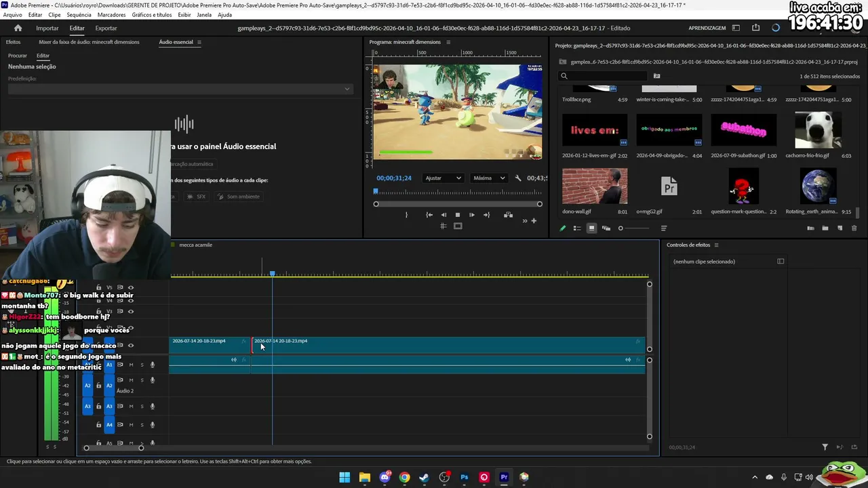868x488 pixels.
Task: Go to the Premiere home screen
Action: [18, 28]
